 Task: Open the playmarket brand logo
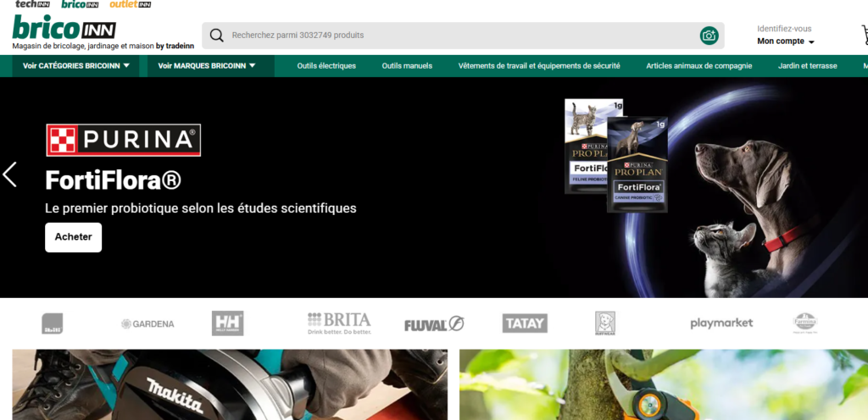tap(721, 323)
